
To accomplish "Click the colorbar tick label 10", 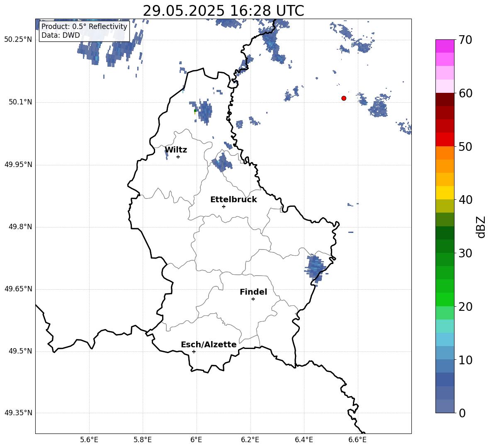I will (x=466, y=360).
